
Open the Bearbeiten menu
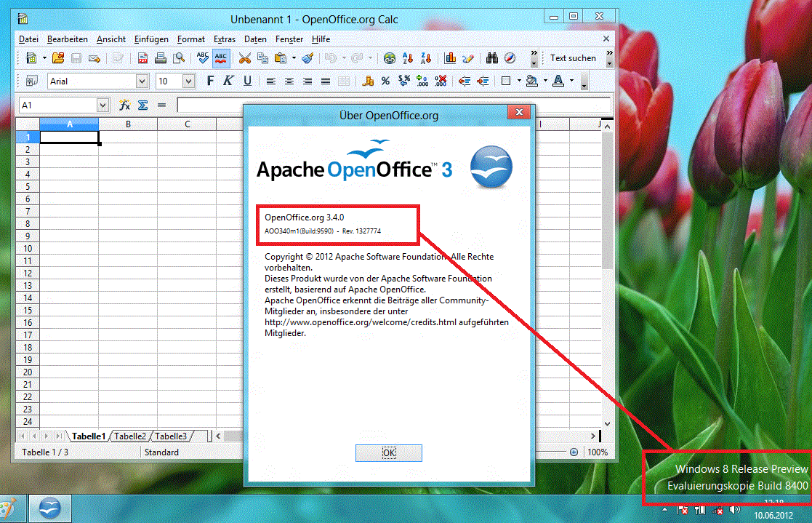(68, 39)
